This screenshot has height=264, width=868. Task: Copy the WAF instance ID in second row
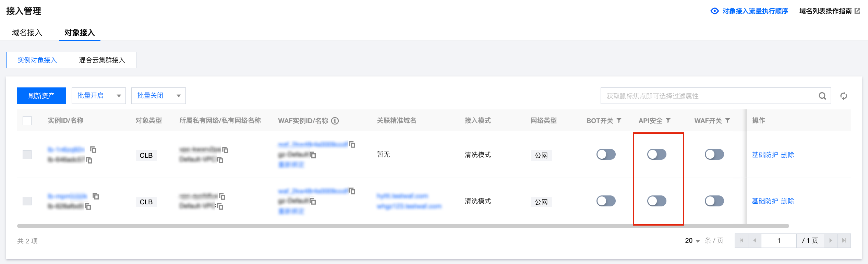pyautogui.click(x=352, y=191)
